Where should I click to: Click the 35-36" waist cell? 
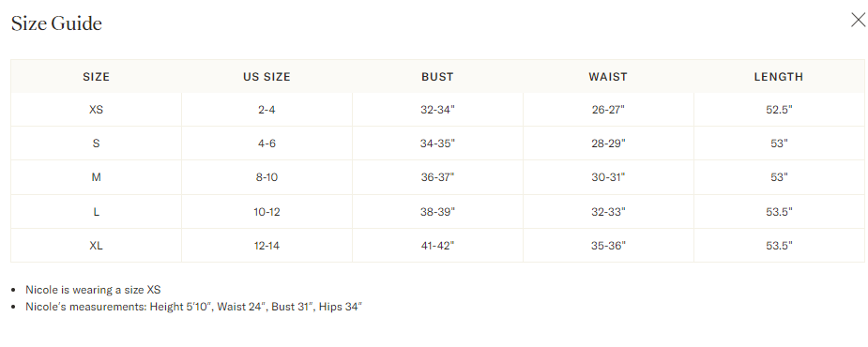pos(608,245)
